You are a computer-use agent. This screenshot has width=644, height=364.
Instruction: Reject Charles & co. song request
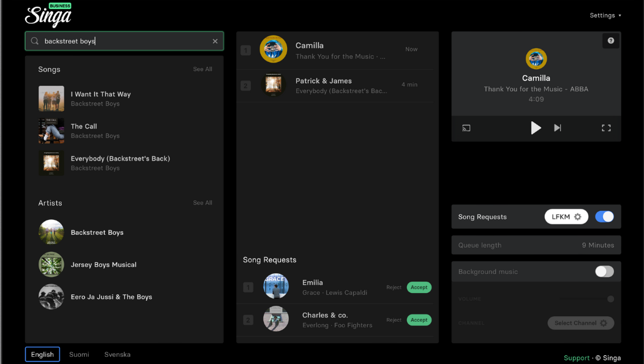click(394, 320)
